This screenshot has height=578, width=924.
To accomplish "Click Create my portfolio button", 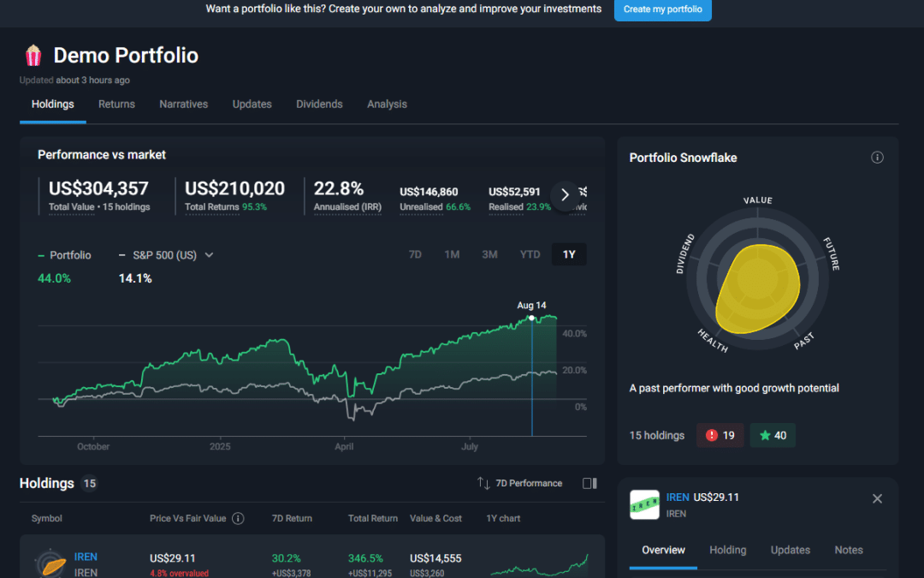I will coord(663,9).
